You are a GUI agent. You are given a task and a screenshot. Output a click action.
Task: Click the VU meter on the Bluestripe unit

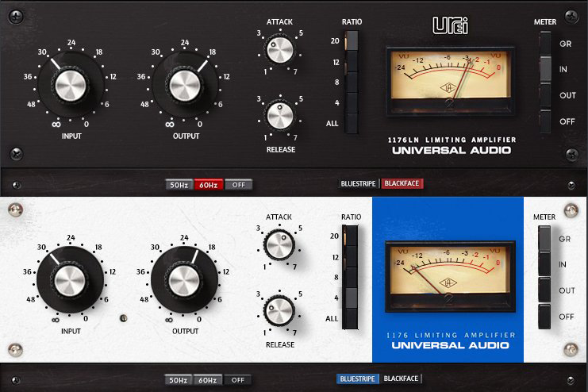pos(450,276)
